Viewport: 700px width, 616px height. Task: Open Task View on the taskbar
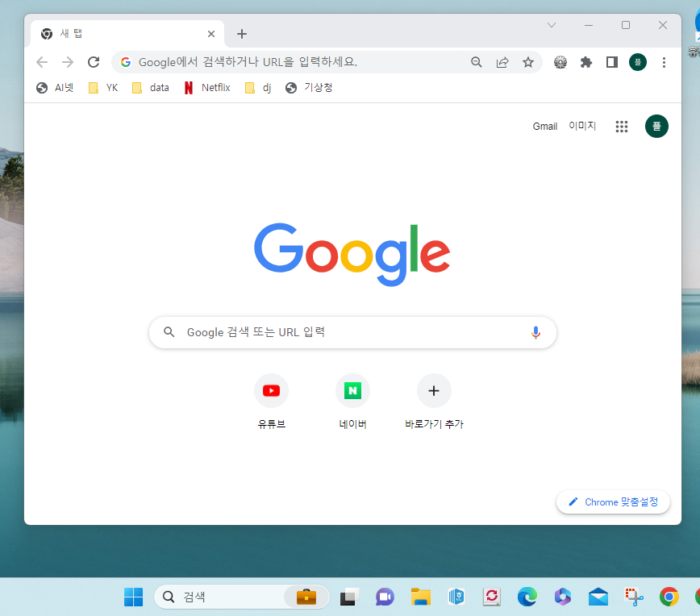pos(349,597)
